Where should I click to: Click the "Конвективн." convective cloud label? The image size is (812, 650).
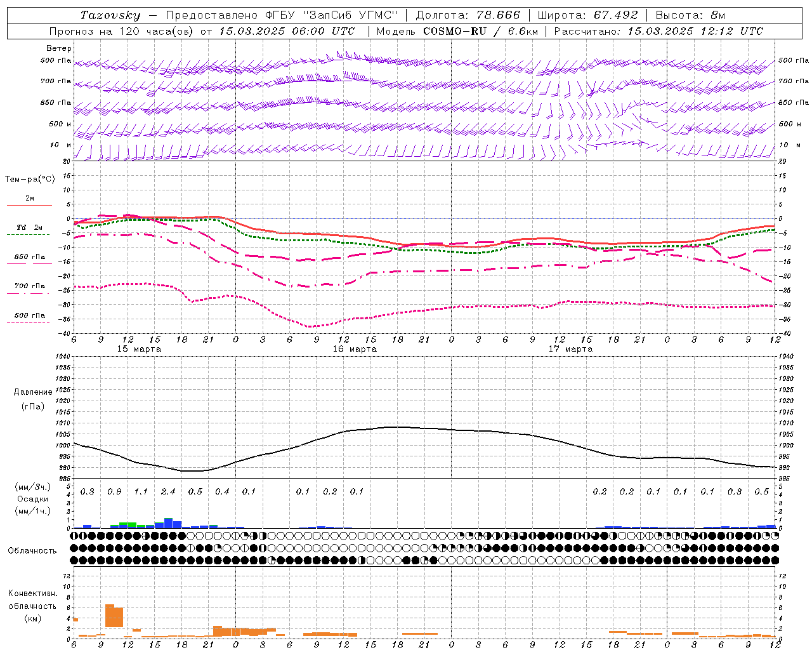[32, 594]
